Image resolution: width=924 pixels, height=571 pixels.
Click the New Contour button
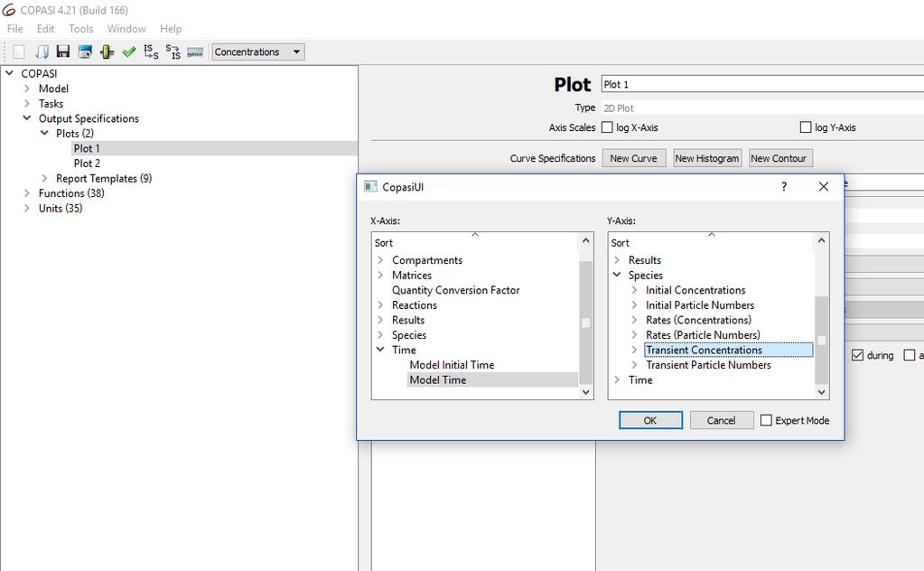point(779,158)
